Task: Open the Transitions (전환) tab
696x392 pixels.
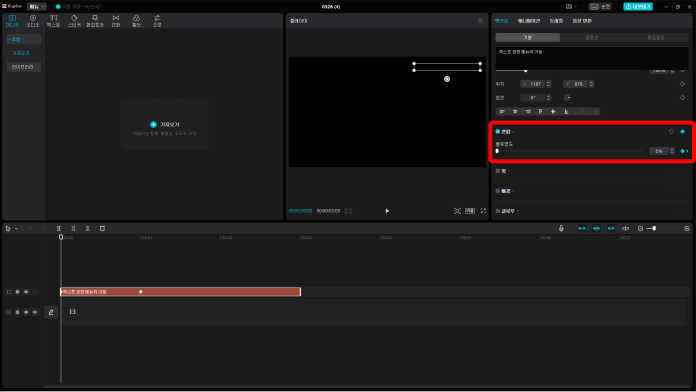Action: 115,21
